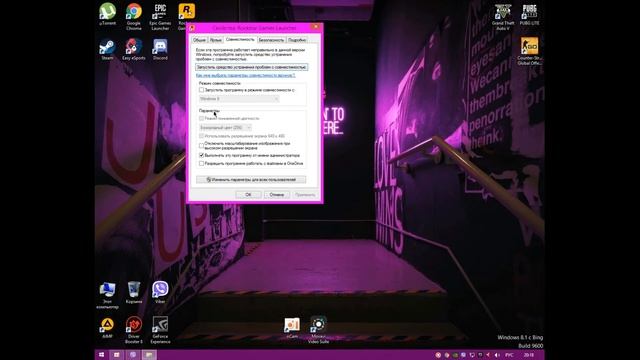640x360 pixels.
Task: Open the Windows 8 compatibility dropdown
Action: 239,99
